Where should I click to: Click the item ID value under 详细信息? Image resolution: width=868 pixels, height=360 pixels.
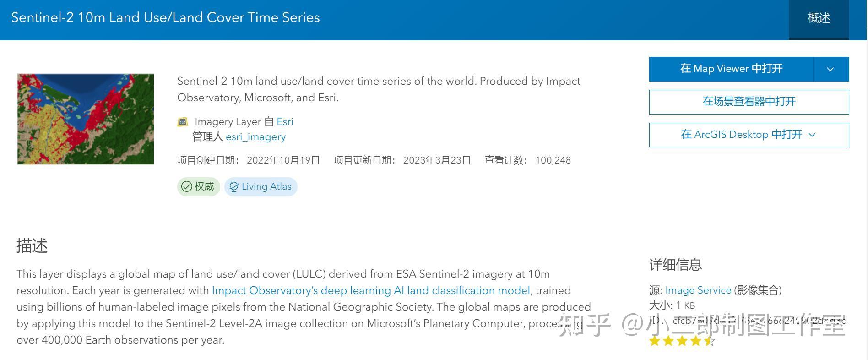(759, 321)
